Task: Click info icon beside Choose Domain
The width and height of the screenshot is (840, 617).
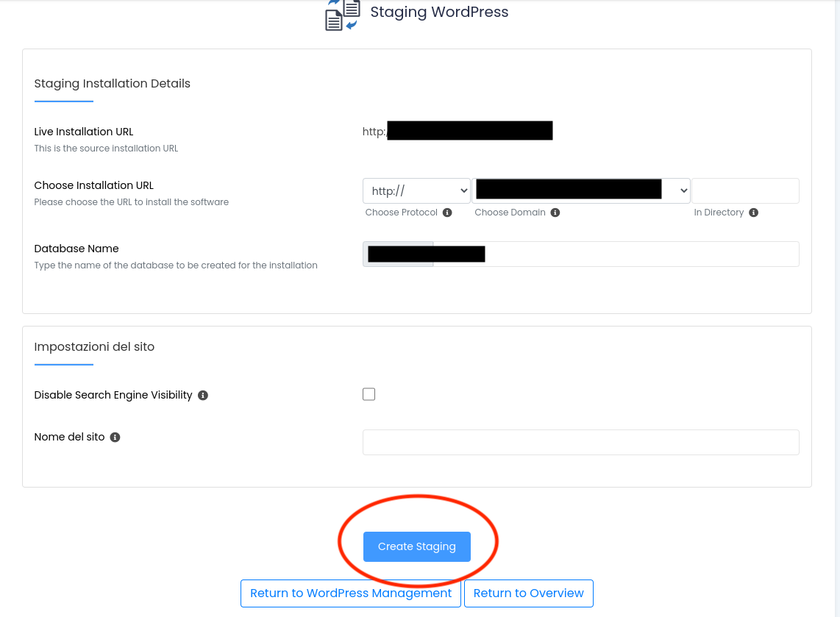Action: (x=555, y=213)
